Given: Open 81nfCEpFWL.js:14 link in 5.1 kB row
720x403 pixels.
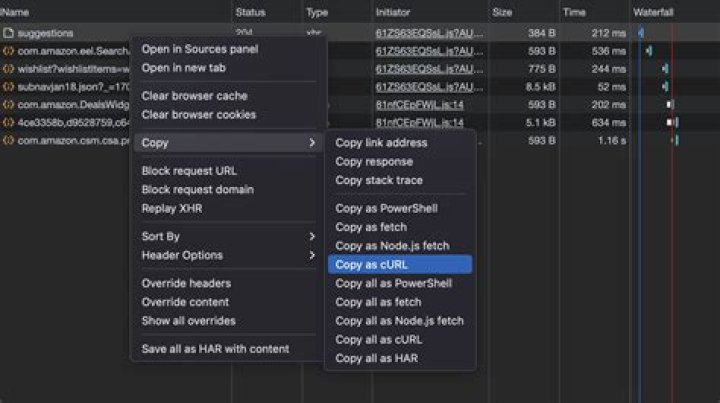Looking at the screenshot, I should point(420,123).
